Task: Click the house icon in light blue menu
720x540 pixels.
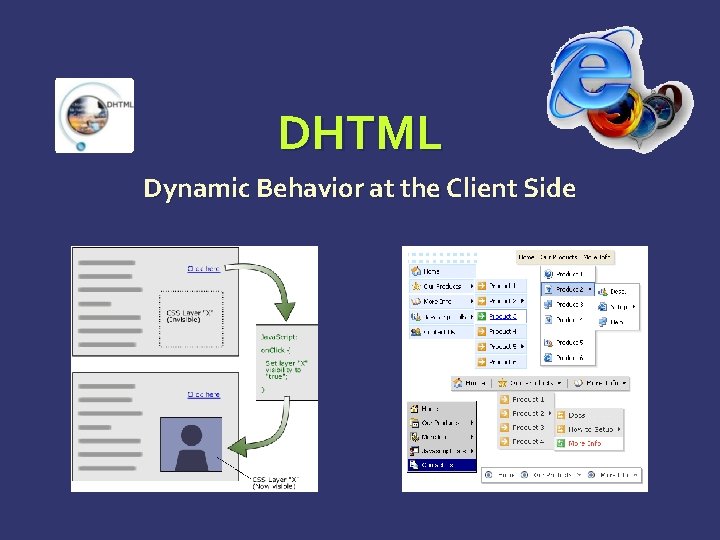Action: [x=416, y=271]
